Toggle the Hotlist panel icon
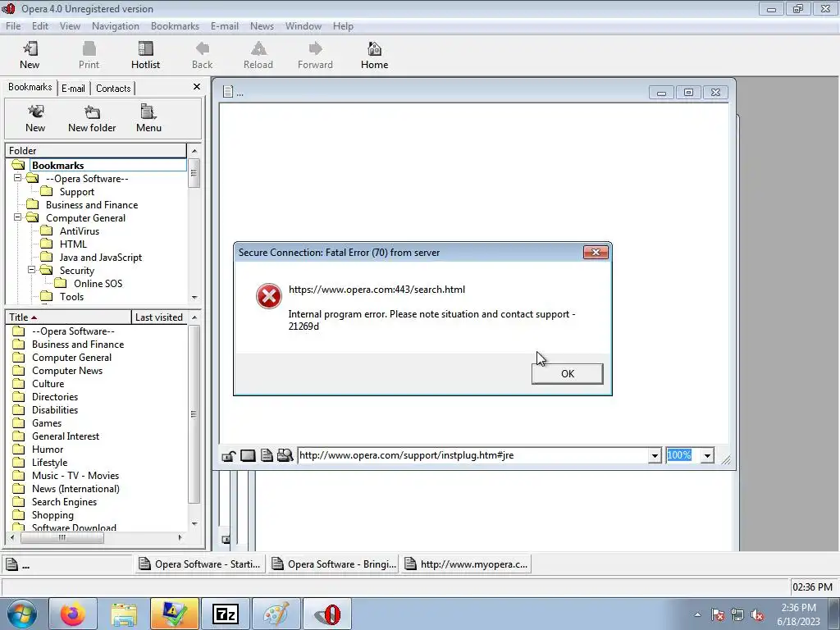840x630 pixels. 146,49
